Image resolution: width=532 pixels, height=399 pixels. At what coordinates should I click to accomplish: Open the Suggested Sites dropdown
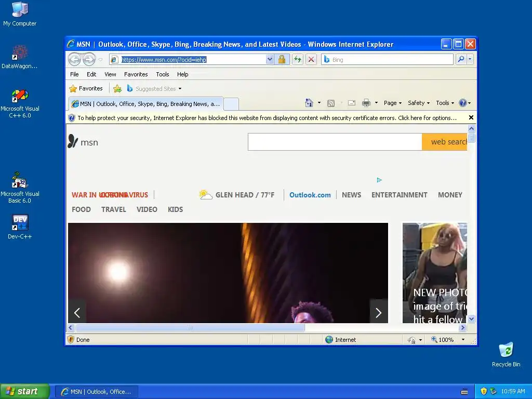(154, 88)
